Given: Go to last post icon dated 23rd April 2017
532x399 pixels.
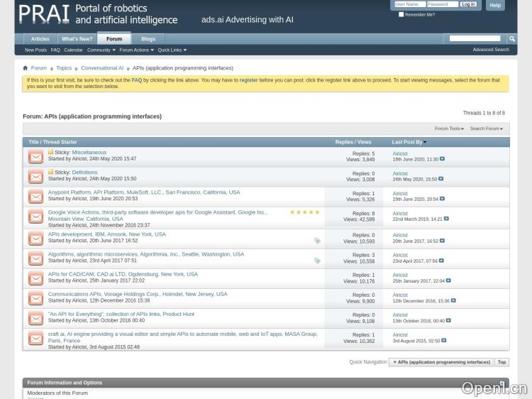Looking at the screenshot, I should (441, 261).
